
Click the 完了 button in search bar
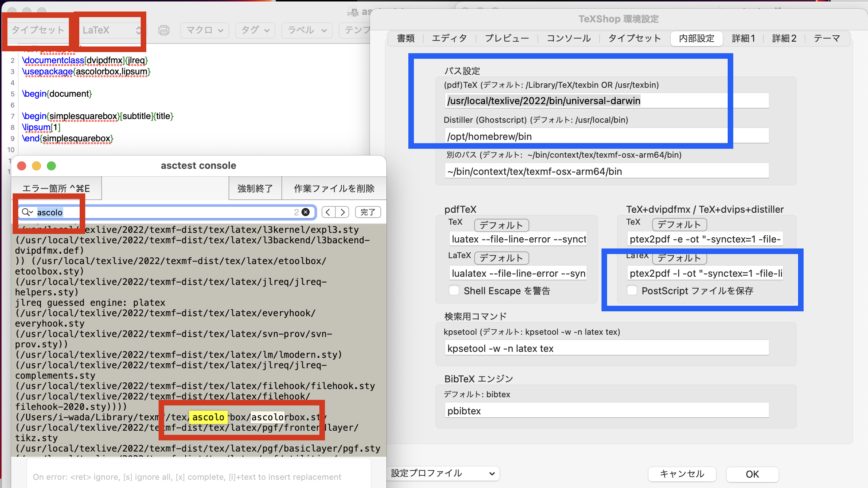pyautogui.click(x=368, y=212)
